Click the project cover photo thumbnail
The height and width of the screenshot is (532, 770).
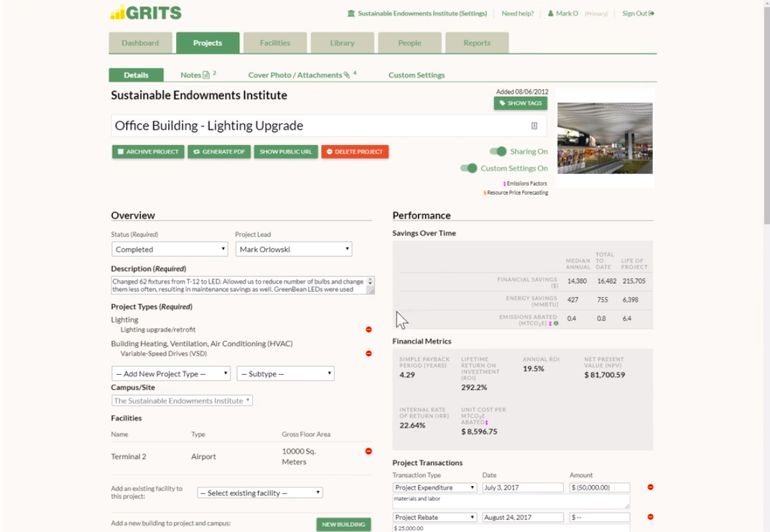(x=605, y=138)
